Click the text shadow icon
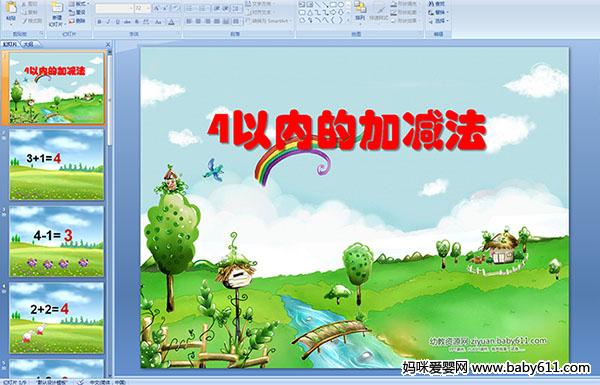This screenshot has height=385, width=600. click(x=137, y=22)
